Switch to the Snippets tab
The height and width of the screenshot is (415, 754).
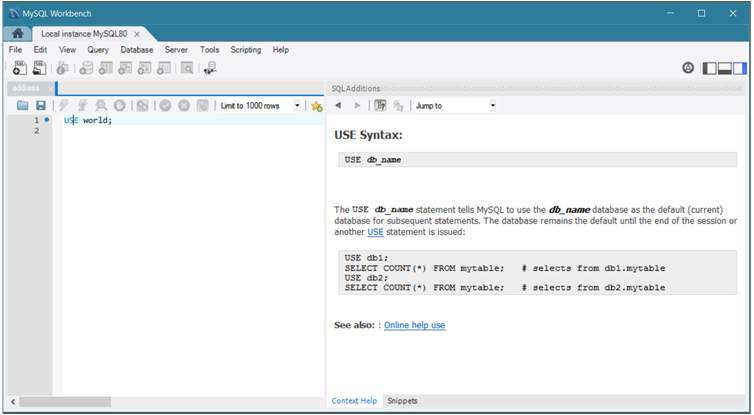pyautogui.click(x=402, y=401)
